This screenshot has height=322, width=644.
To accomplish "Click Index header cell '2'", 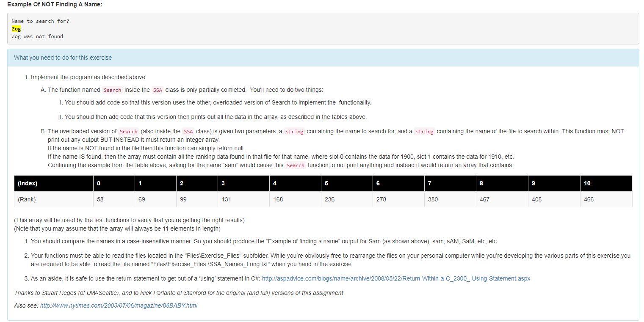I will click(197, 183).
